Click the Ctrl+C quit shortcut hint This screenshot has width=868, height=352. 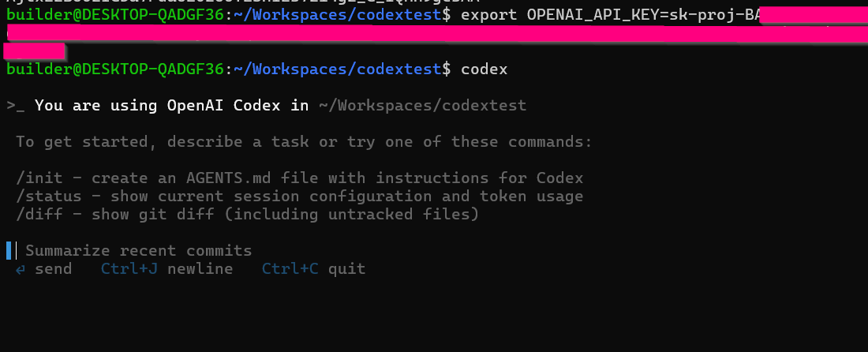313,270
